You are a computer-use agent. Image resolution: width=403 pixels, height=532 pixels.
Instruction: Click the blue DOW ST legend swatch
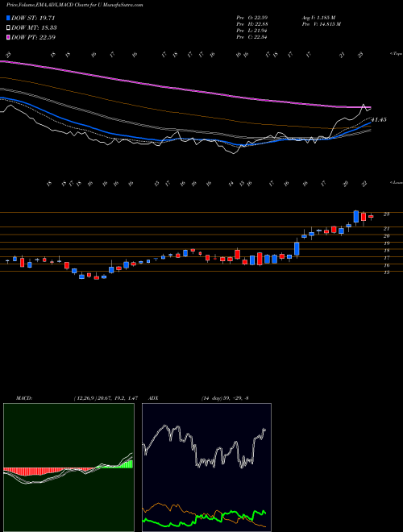(9, 18)
